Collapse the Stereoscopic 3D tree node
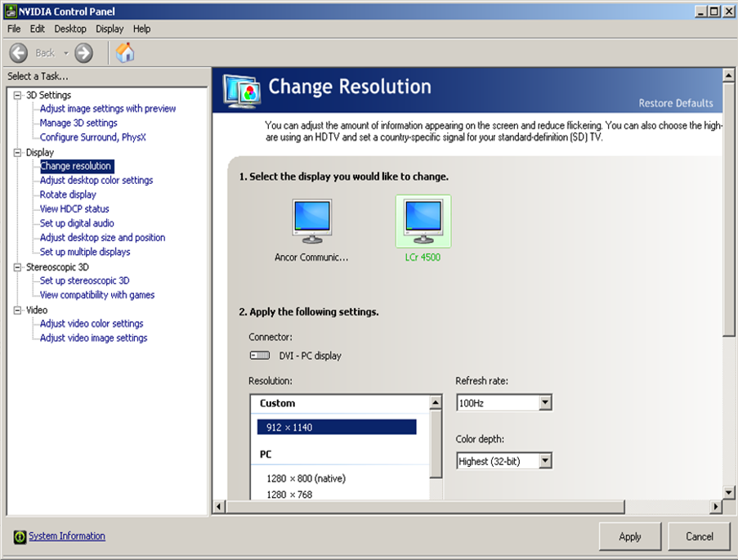The width and height of the screenshot is (738, 560). pos(17,267)
